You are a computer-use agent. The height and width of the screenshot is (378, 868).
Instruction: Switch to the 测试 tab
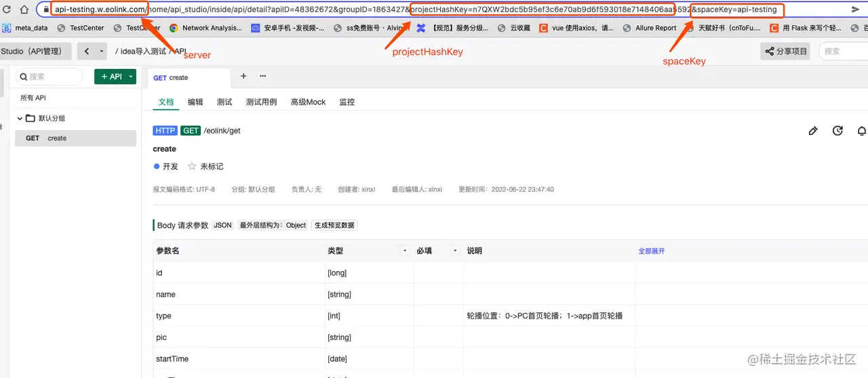point(224,102)
